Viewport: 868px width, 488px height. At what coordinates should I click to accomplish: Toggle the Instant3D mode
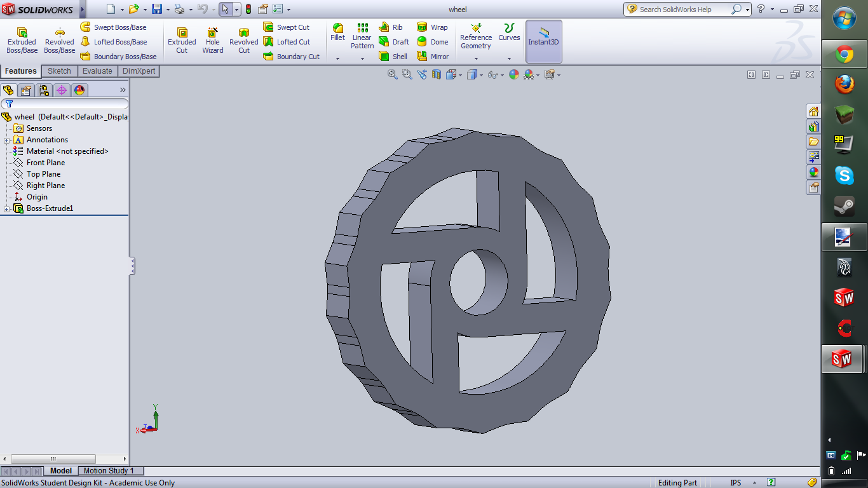tap(543, 37)
